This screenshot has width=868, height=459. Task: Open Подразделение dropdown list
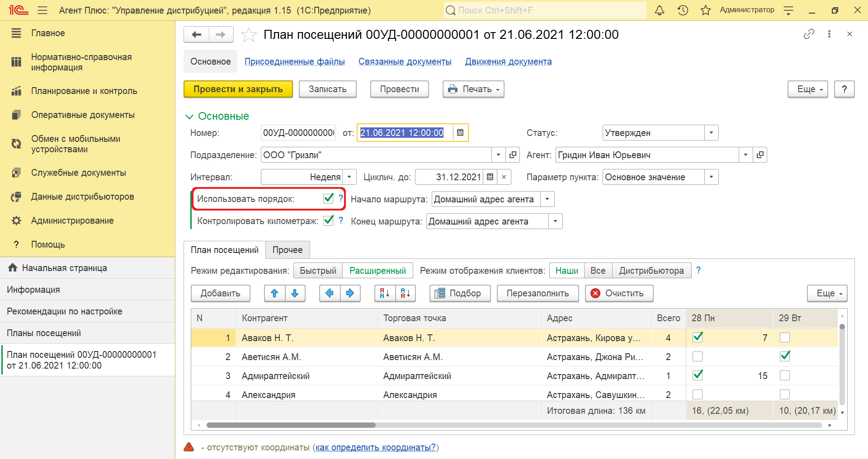click(x=498, y=155)
